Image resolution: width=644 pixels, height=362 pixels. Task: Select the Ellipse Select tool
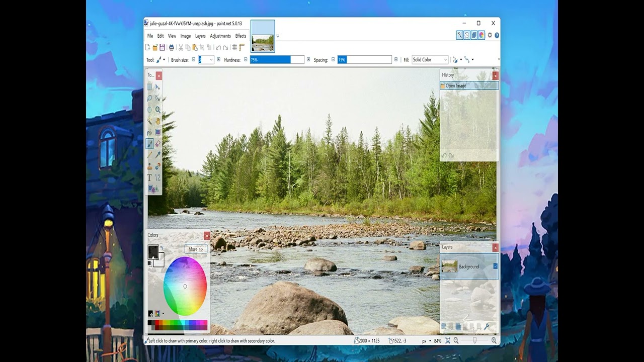coord(149,110)
